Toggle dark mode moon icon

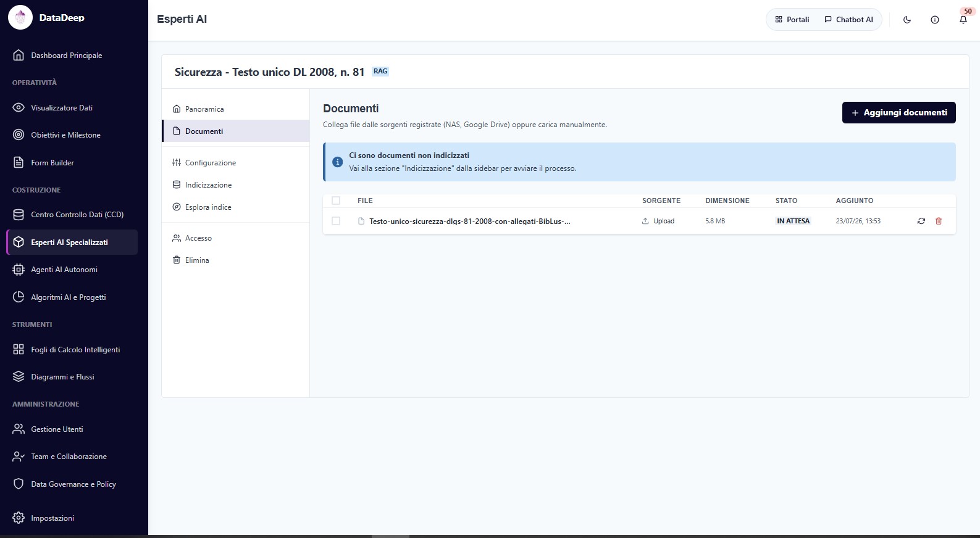click(907, 20)
